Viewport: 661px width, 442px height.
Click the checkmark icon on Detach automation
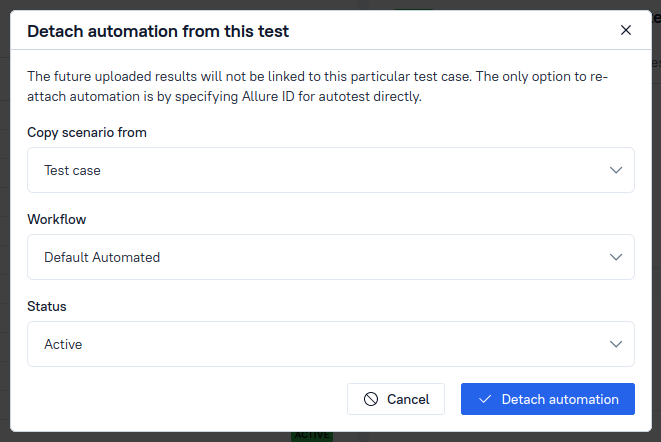(485, 399)
